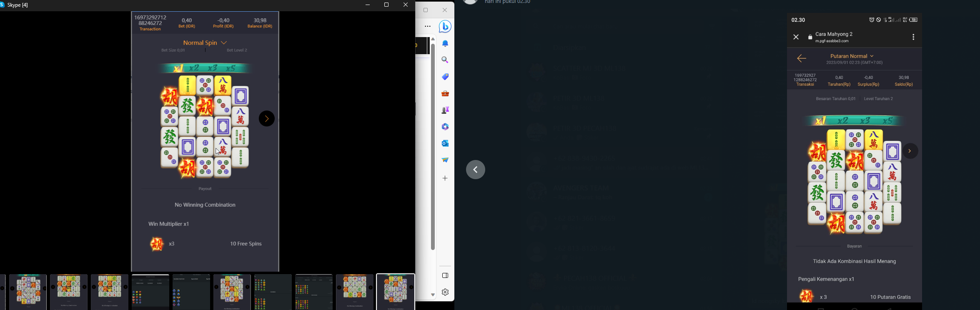The width and height of the screenshot is (980, 310).
Task: Click the "Transaksi" label
Action: coord(805,85)
